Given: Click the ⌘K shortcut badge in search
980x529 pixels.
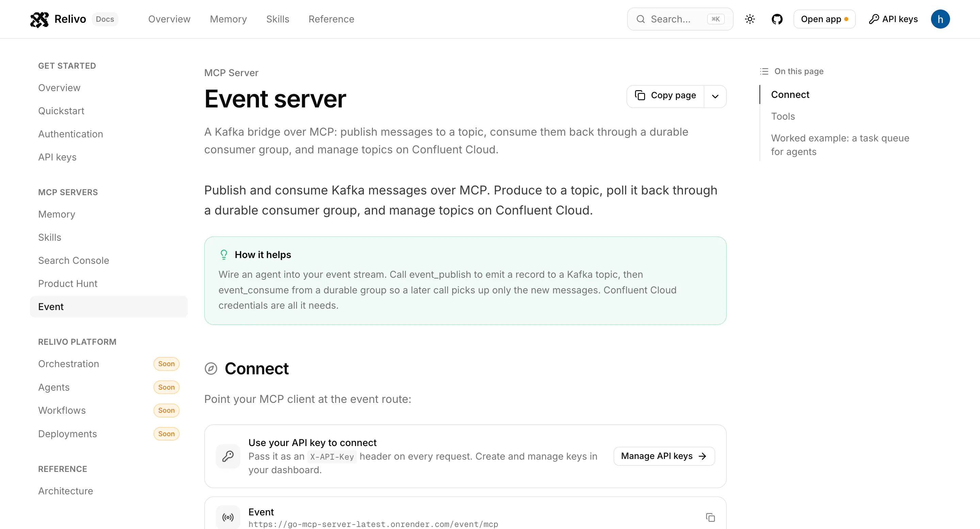Looking at the screenshot, I should click(x=716, y=19).
